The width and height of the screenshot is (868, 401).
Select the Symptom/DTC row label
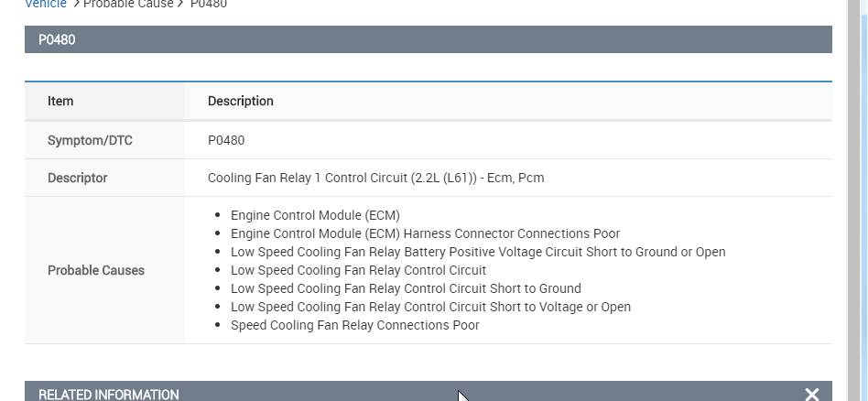tap(83, 141)
